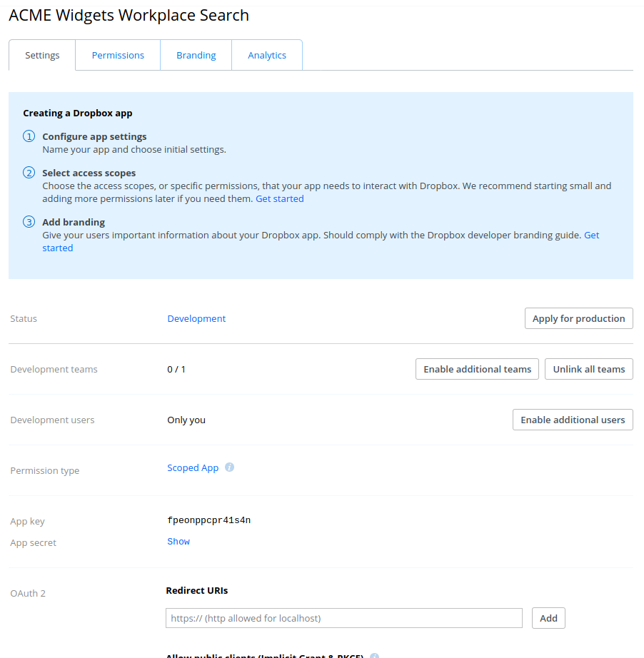644x658 pixels.
Task: Switch to the Permissions tab
Action: (118, 56)
